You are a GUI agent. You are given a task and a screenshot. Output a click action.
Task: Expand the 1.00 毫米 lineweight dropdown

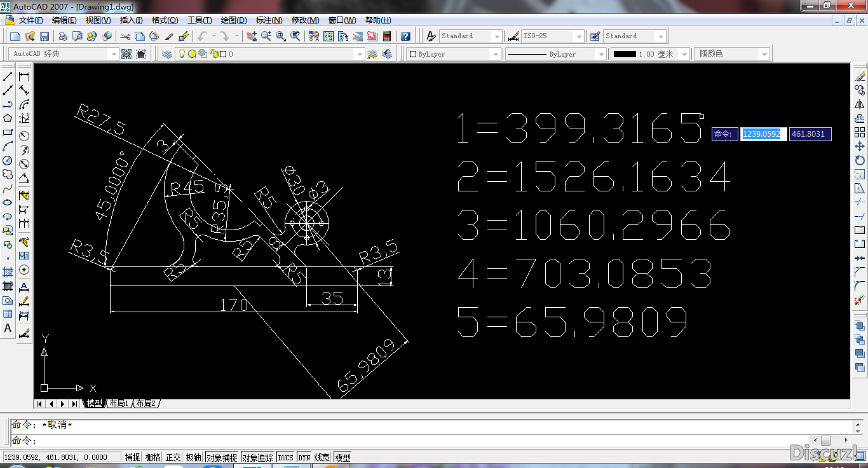(684, 54)
